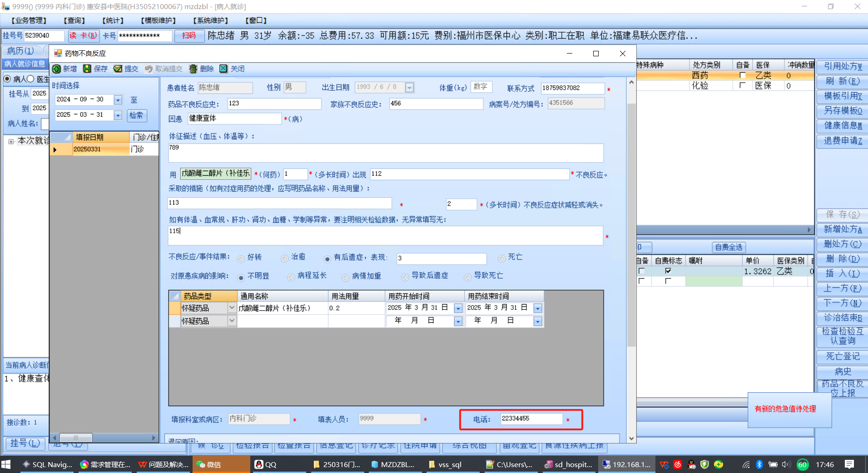Click the 检索 search button

tap(136, 115)
